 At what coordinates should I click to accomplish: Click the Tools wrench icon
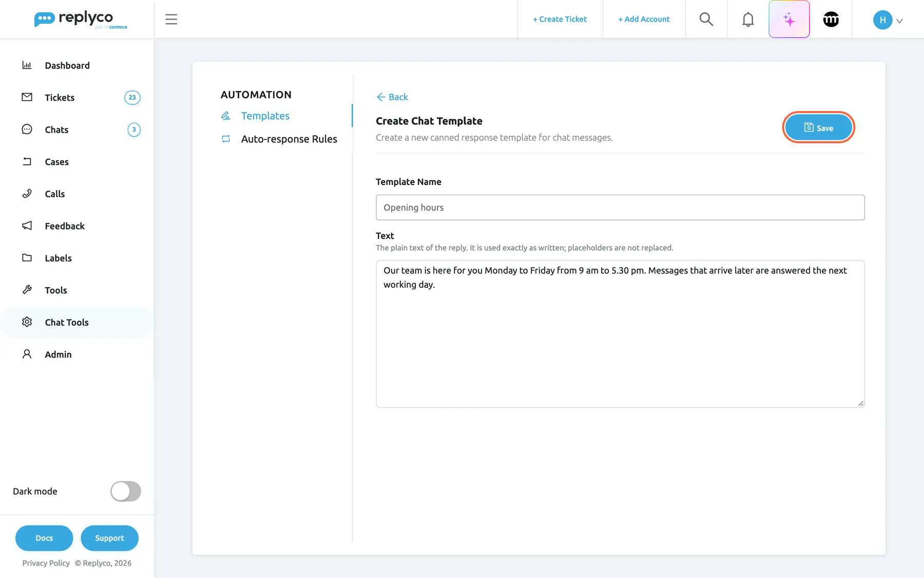[27, 290]
